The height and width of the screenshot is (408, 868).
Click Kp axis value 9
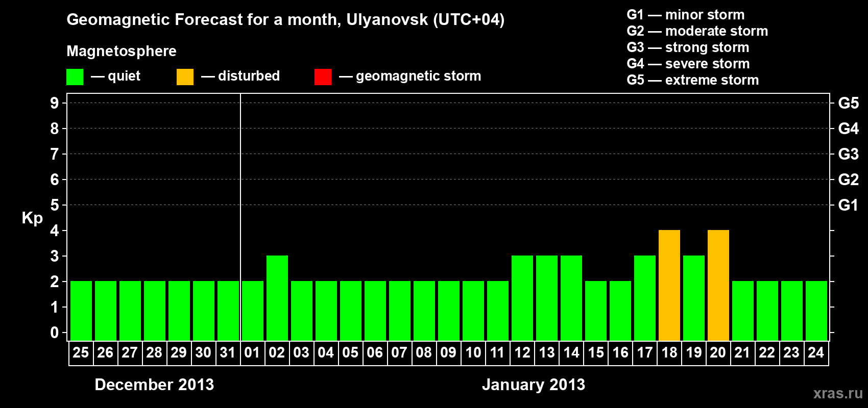[55, 103]
